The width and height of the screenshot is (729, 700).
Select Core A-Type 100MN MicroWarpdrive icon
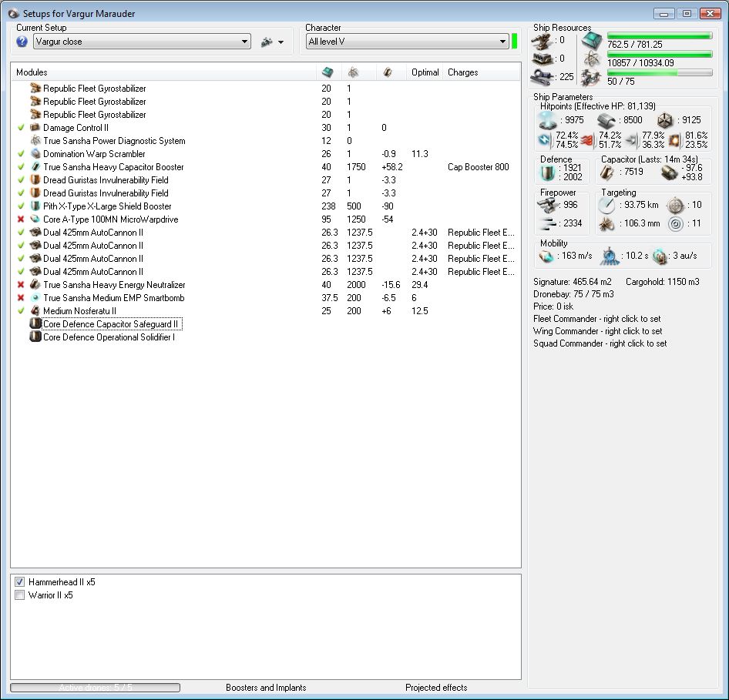coord(35,219)
